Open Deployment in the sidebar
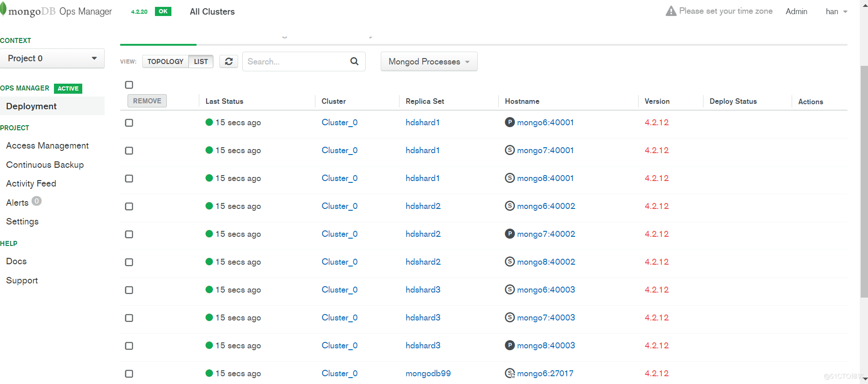 pyautogui.click(x=52, y=106)
